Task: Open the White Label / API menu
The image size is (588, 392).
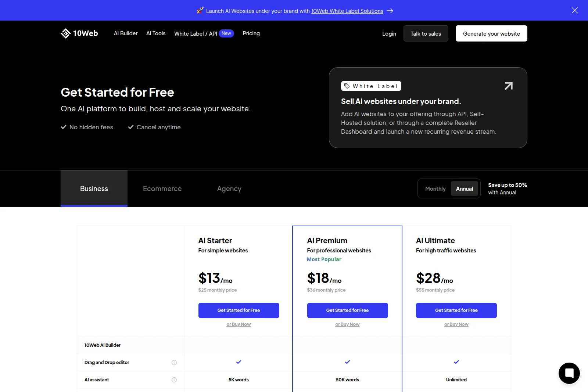Action: (195, 33)
